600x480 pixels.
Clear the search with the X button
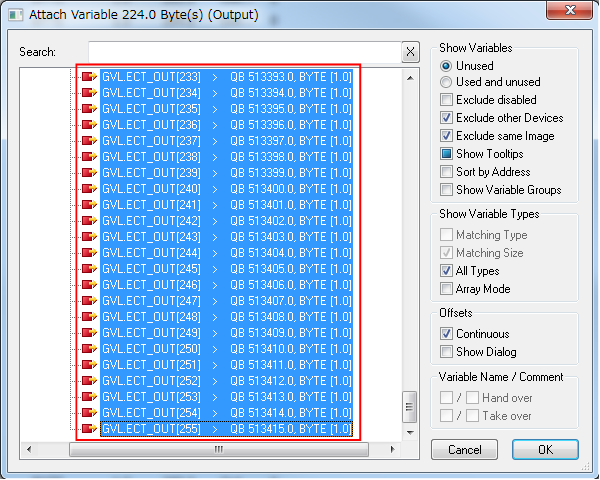(x=410, y=52)
